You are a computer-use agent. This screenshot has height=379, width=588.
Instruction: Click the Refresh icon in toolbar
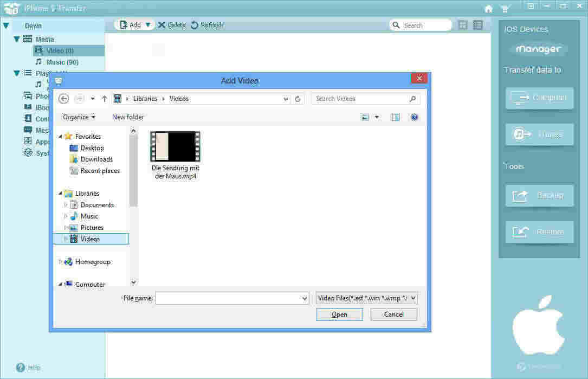click(195, 25)
